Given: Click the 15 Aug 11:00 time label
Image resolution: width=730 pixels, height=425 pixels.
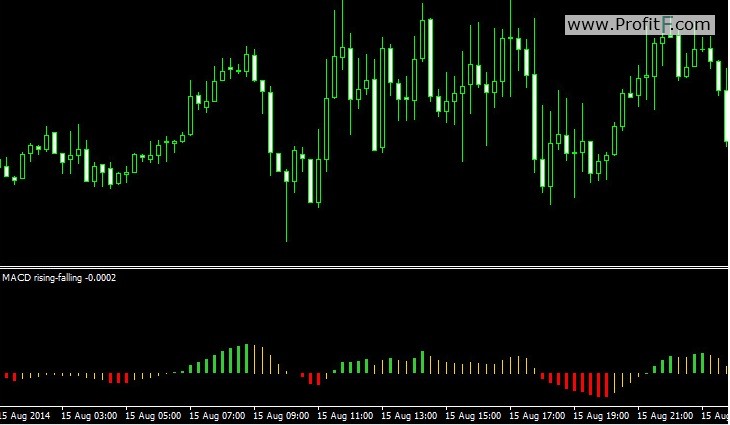Looking at the screenshot, I should pos(345,415).
